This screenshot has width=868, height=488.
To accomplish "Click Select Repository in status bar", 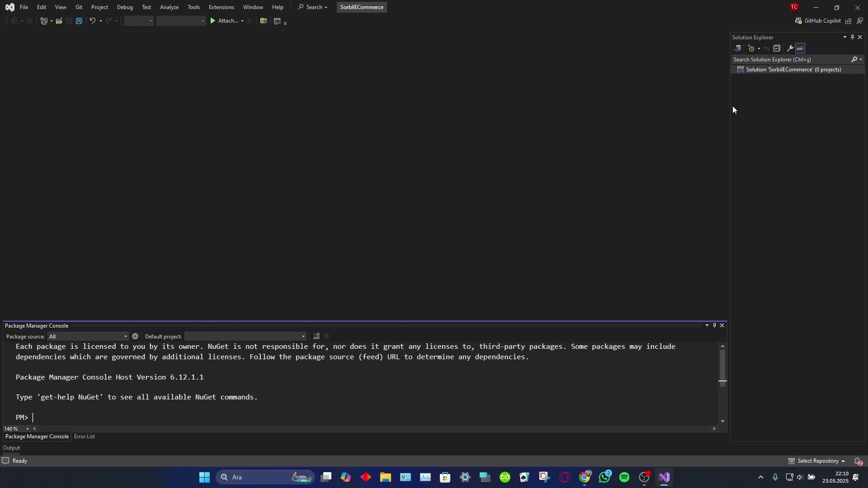I will (x=816, y=461).
